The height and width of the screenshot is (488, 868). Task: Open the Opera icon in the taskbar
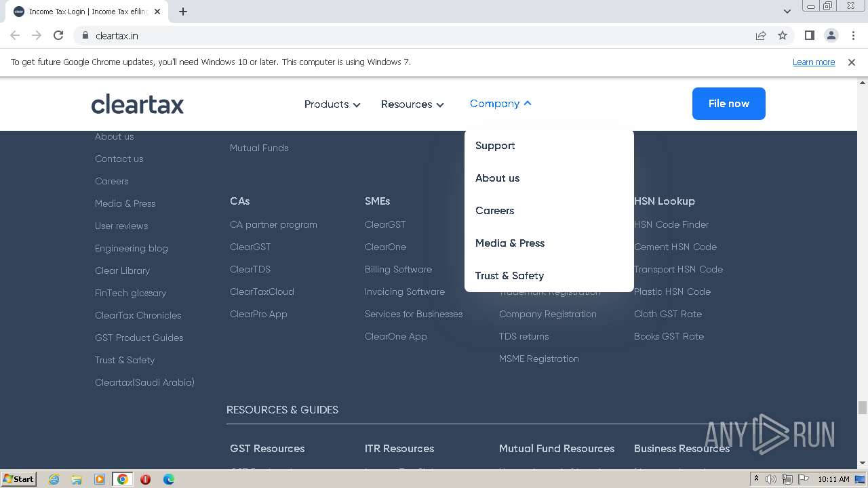(145, 479)
